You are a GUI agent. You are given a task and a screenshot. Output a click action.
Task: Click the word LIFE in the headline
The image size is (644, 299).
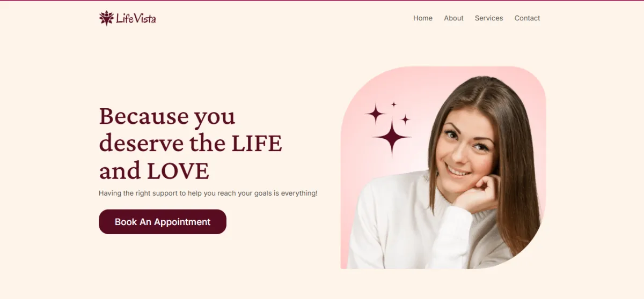click(x=257, y=144)
